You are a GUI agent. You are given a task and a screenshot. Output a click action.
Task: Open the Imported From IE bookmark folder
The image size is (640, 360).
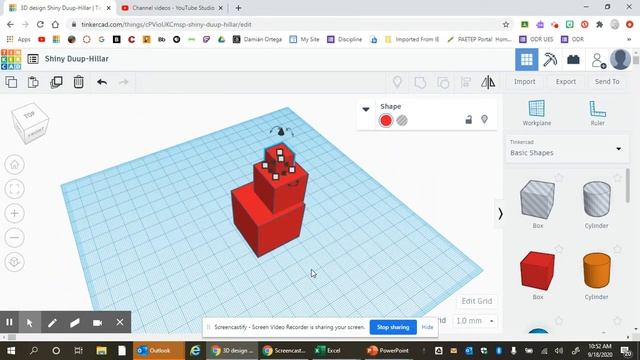click(x=412, y=39)
